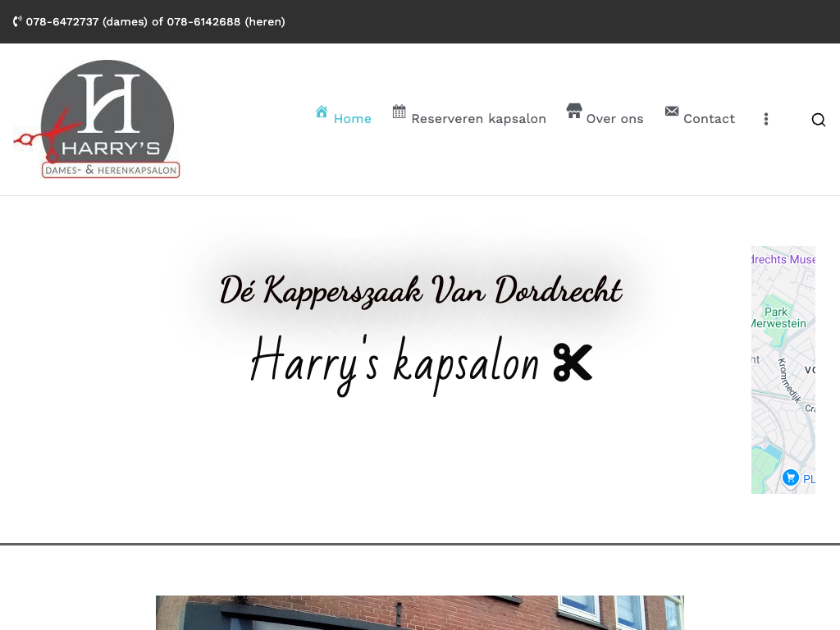Viewport: 840px width, 630px height.
Task: Click the Dé Kapperszaak Van Dordrecht heading
Action: 420,290
